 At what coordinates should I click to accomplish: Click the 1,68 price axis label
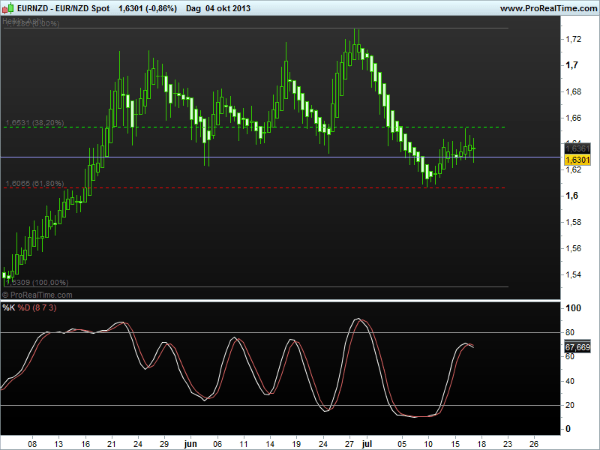coord(573,91)
